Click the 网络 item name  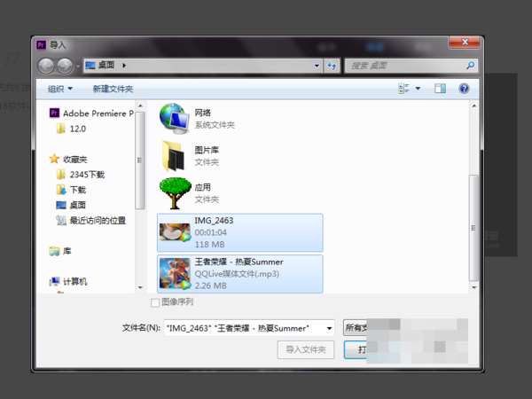point(203,113)
